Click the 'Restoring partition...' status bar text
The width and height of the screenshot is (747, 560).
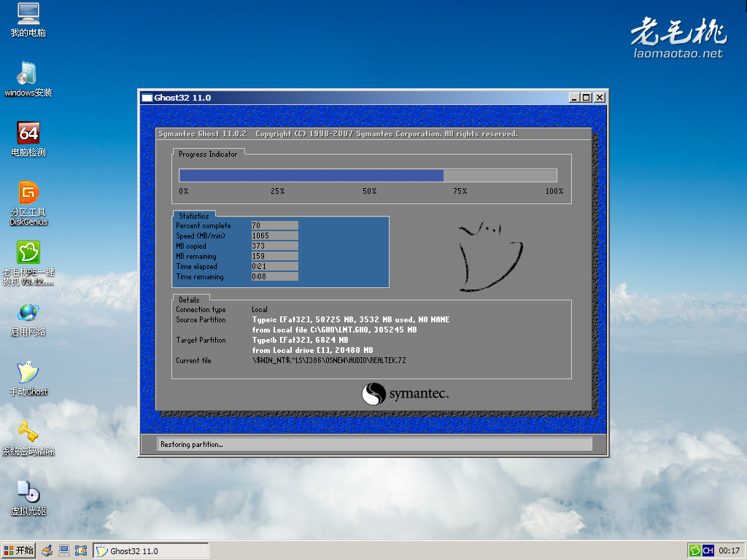192,444
